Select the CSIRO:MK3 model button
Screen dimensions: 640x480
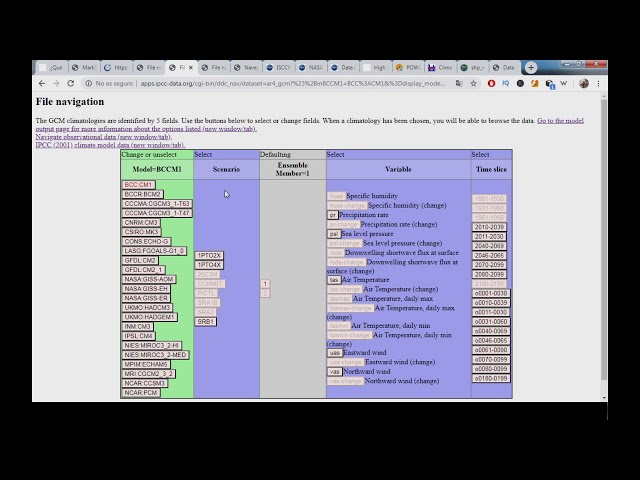tap(141, 232)
